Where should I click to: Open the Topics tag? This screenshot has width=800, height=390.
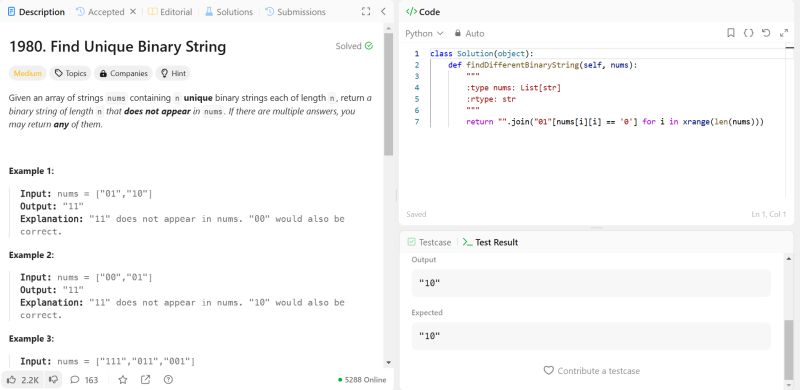[70, 74]
